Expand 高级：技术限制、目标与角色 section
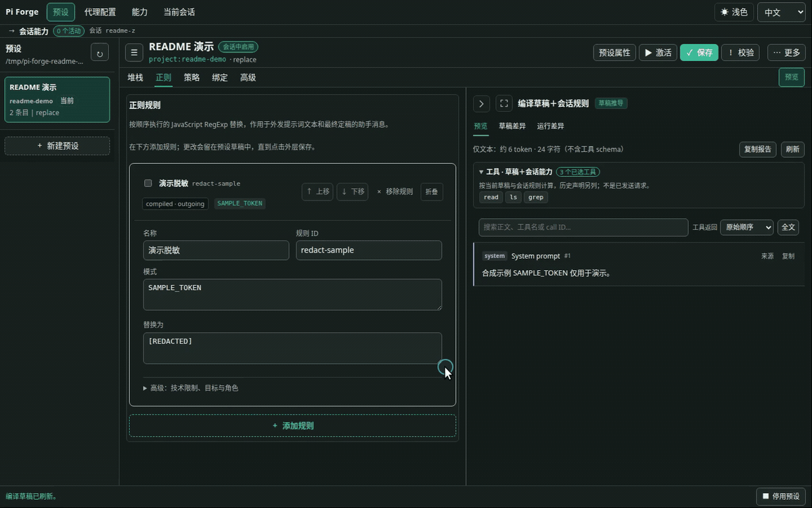 (191, 388)
